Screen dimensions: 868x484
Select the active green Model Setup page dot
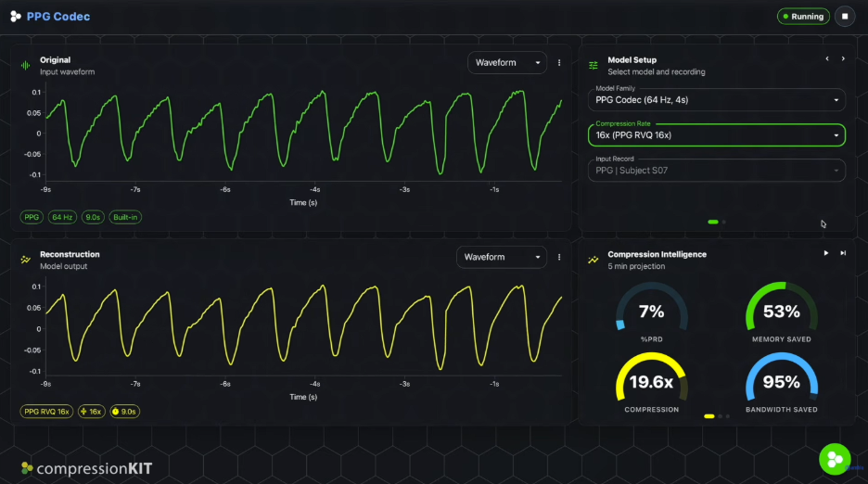713,222
